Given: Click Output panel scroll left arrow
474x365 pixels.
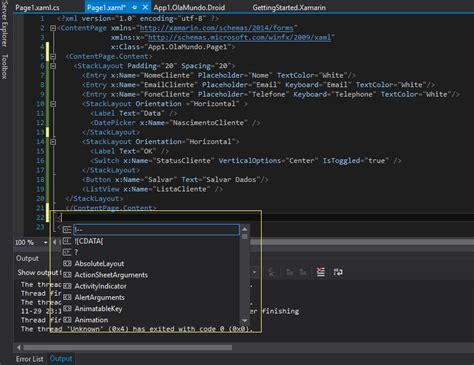Looking at the screenshot, I should click(x=19, y=348).
